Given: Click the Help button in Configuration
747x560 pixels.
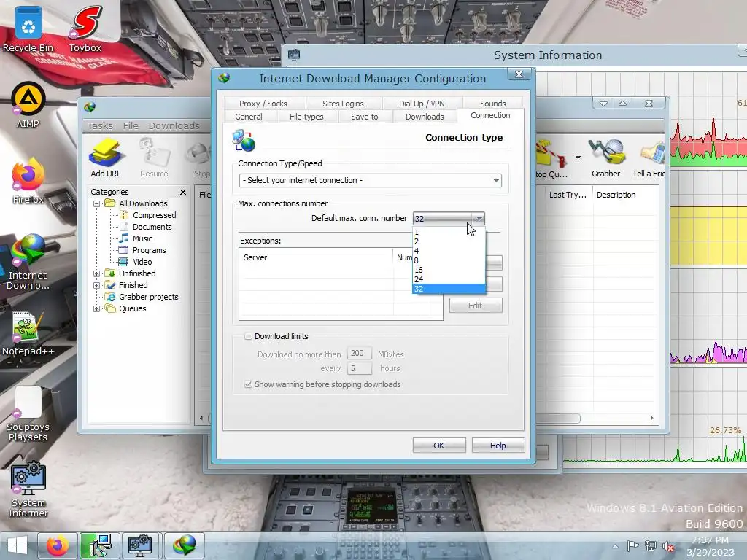Looking at the screenshot, I should (x=498, y=446).
